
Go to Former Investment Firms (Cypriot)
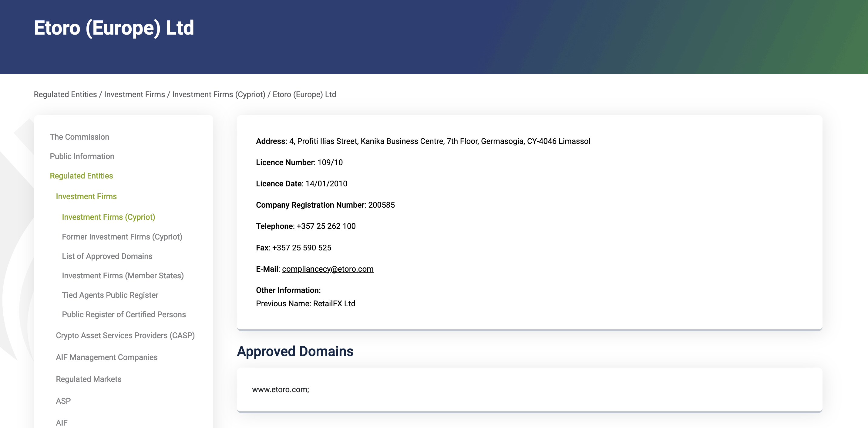(x=122, y=237)
